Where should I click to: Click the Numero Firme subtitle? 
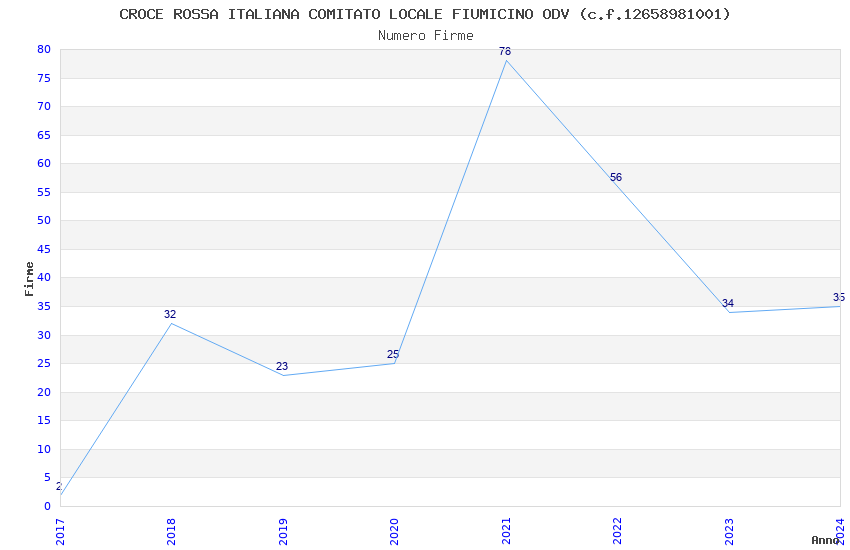tap(426, 36)
